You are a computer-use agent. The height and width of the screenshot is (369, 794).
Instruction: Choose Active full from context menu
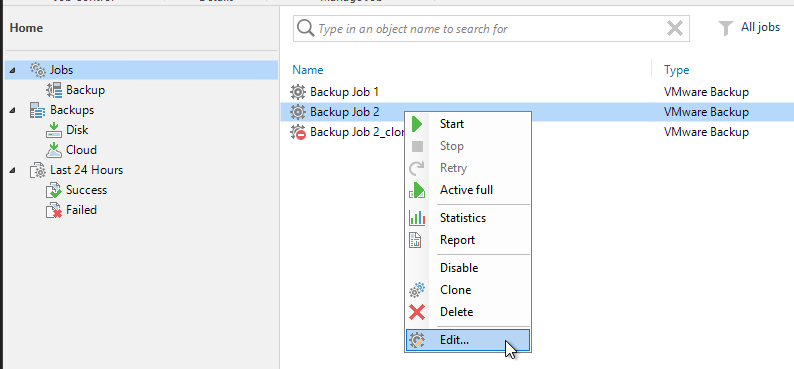[x=468, y=190]
